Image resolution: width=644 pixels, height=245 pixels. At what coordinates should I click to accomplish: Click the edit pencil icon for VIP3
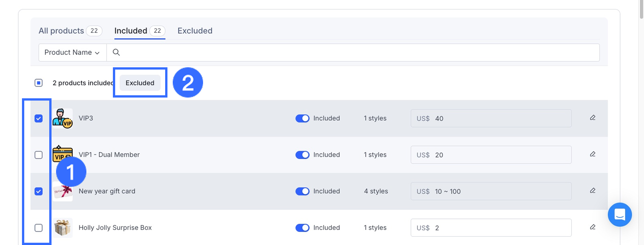592,118
